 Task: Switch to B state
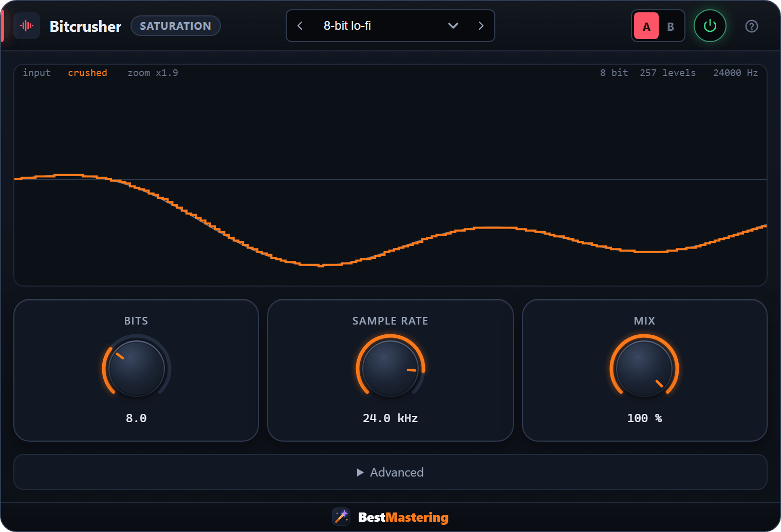671,26
